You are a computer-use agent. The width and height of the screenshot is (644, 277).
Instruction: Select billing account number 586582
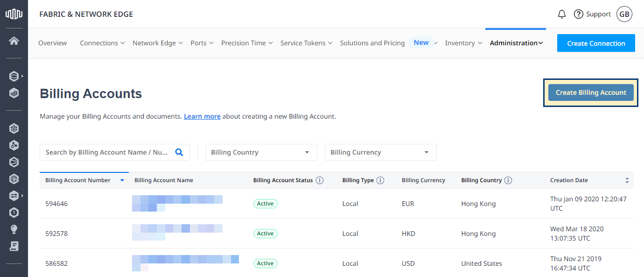click(56, 263)
